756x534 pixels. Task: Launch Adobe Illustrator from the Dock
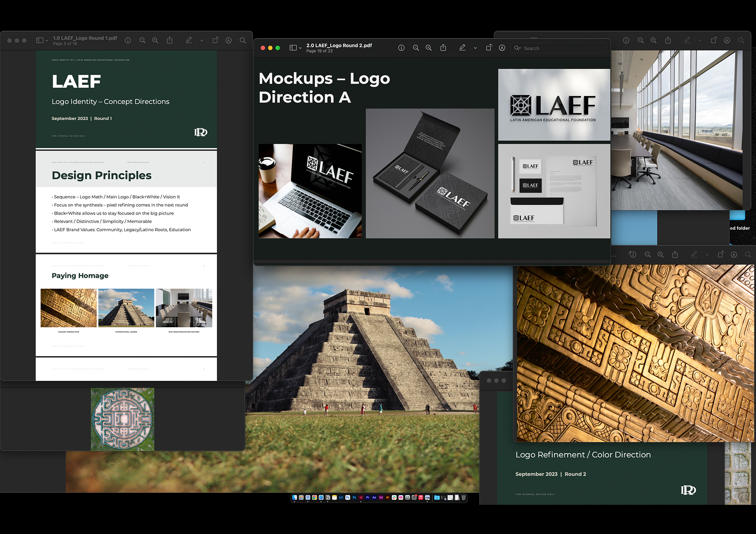click(387, 498)
